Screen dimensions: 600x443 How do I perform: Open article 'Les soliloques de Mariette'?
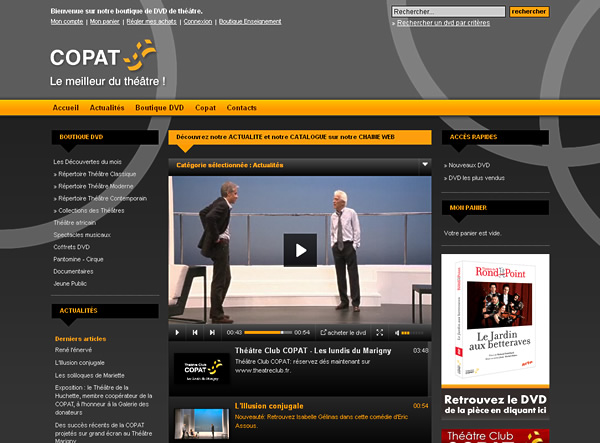(x=90, y=375)
